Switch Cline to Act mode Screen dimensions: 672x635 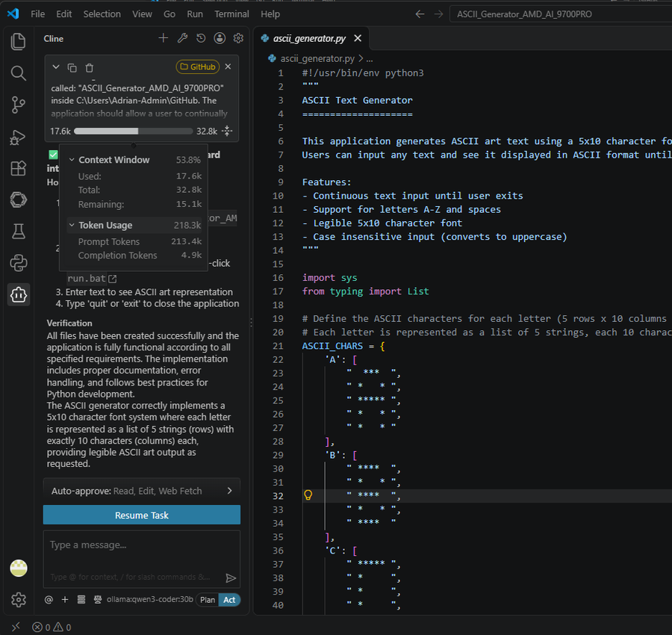tap(229, 599)
